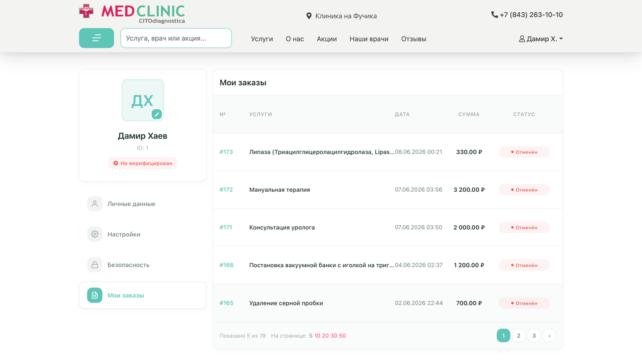Go to next page with arrow
This screenshot has height=364, width=642.
(549, 336)
